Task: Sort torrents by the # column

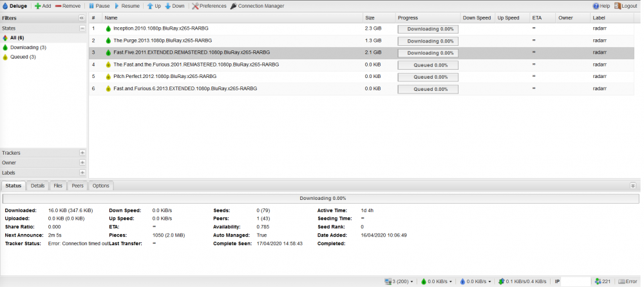Action: [95, 17]
